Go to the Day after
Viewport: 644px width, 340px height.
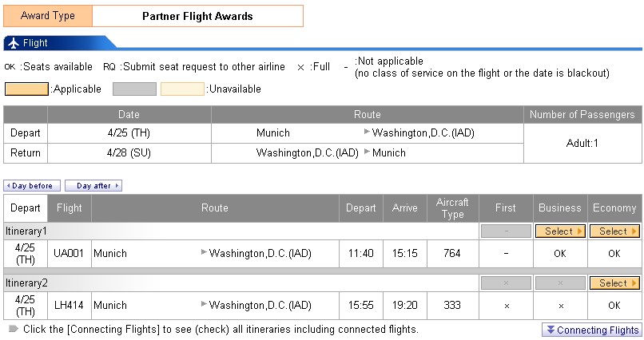tap(93, 186)
